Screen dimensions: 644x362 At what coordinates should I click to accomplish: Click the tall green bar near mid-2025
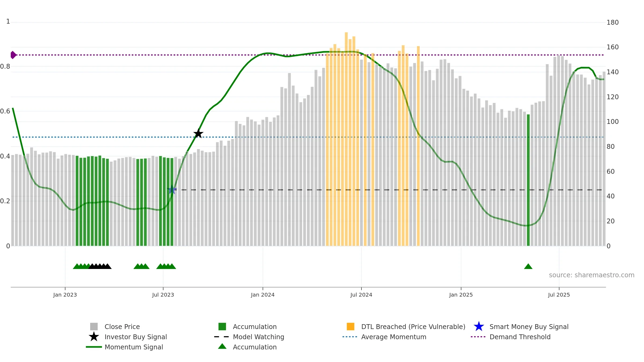[x=528, y=180]
